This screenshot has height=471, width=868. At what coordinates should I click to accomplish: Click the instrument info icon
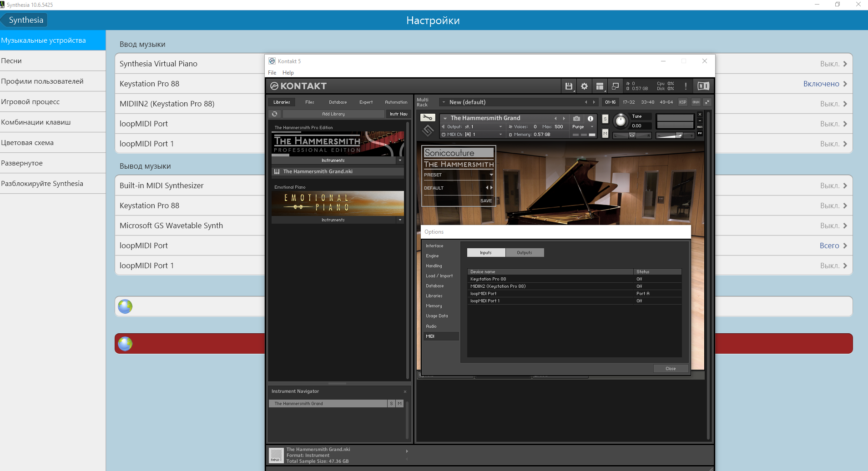tap(590, 118)
